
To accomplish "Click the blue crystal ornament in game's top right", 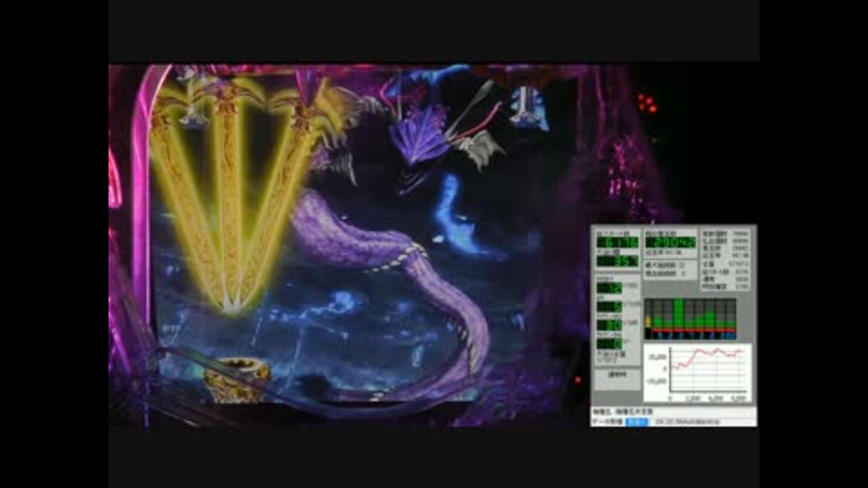I will (x=529, y=108).
